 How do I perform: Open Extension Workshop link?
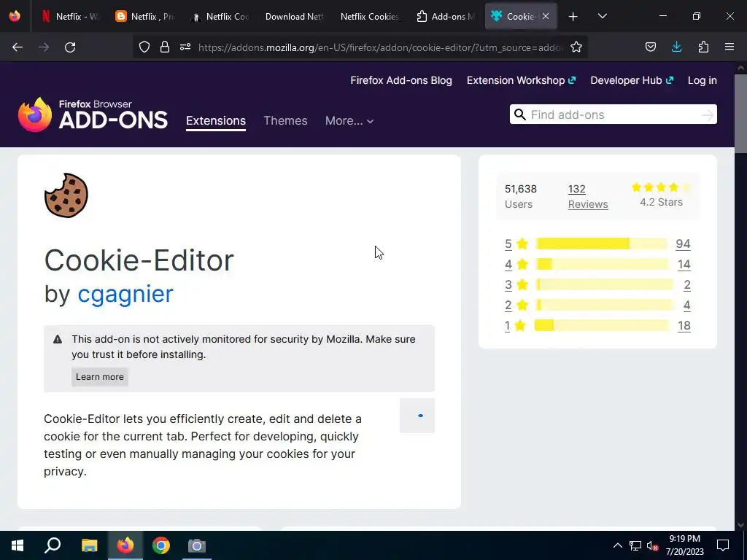coord(521,80)
